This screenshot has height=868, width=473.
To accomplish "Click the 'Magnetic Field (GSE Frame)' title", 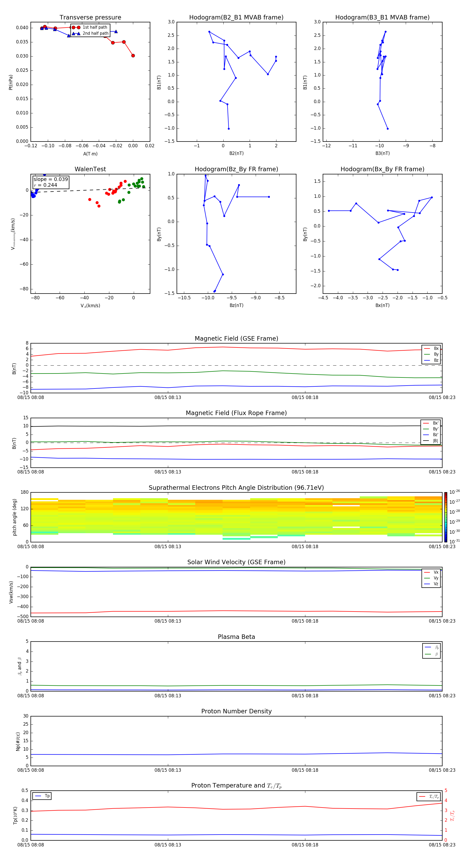I will [x=236, y=339].
